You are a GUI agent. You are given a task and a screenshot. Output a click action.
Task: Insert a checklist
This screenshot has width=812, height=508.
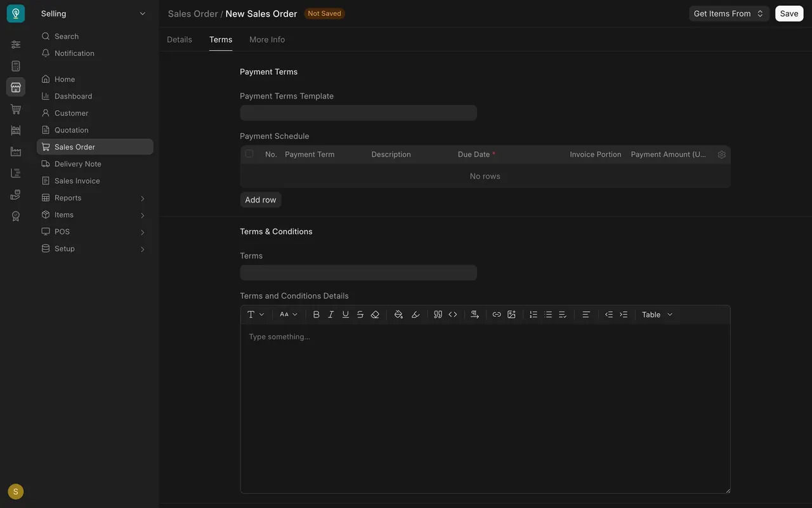click(563, 314)
